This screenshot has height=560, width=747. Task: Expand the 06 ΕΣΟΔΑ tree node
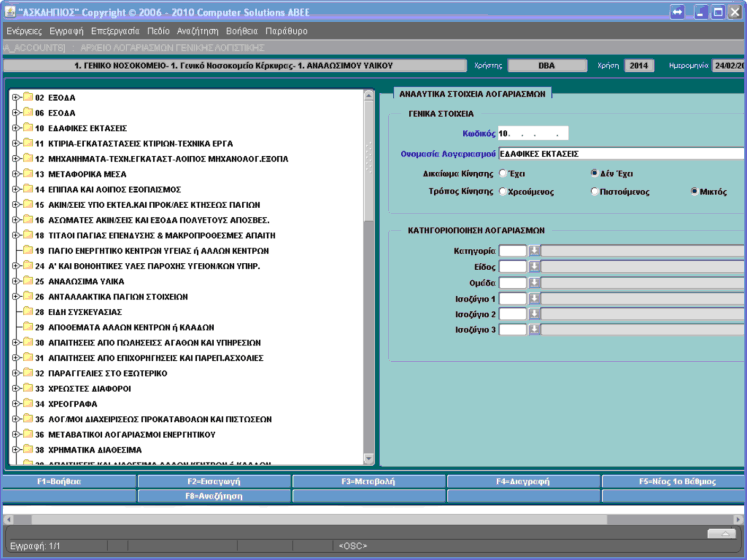(x=16, y=113)
